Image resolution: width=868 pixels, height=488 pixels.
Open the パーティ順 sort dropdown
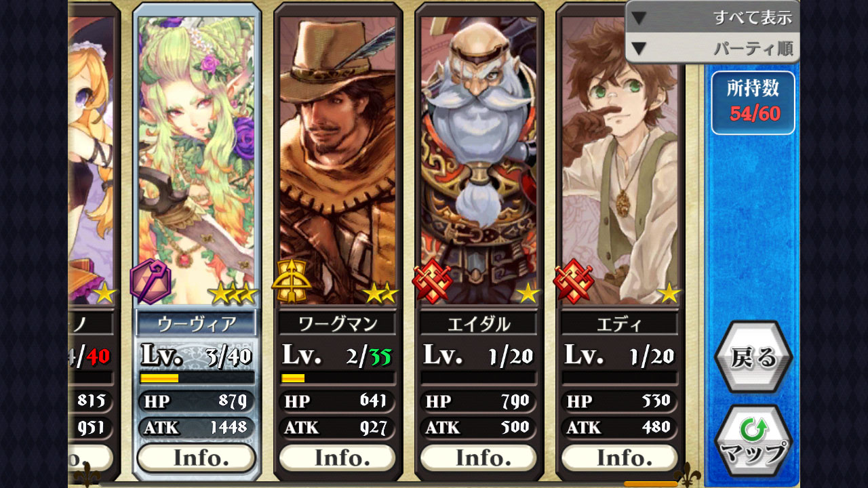coord(712,48)
